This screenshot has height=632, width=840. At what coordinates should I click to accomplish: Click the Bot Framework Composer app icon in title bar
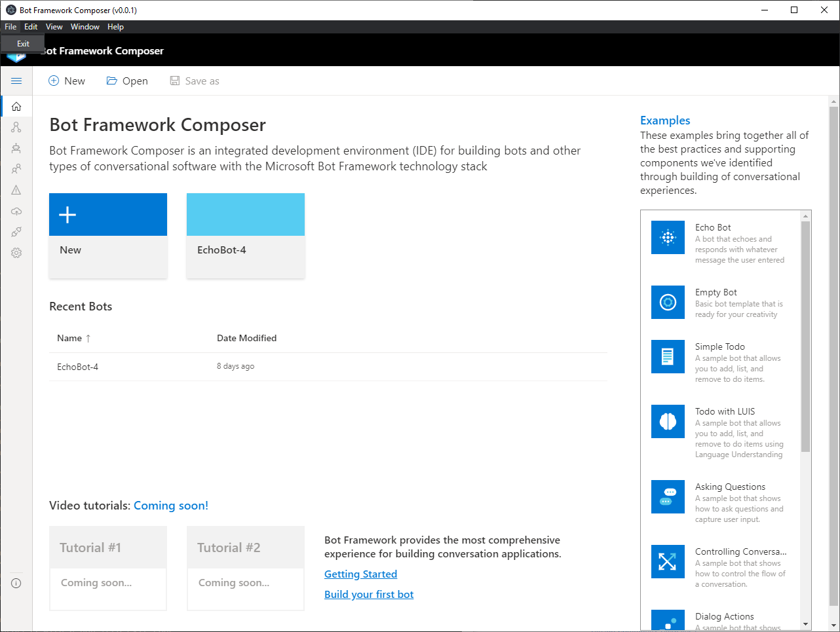pos(10,10)
